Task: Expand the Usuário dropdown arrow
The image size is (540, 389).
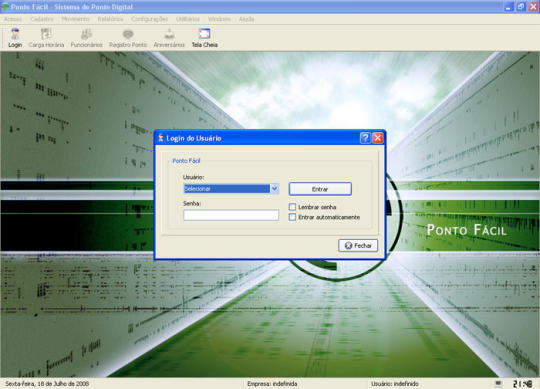Action: 274,189
